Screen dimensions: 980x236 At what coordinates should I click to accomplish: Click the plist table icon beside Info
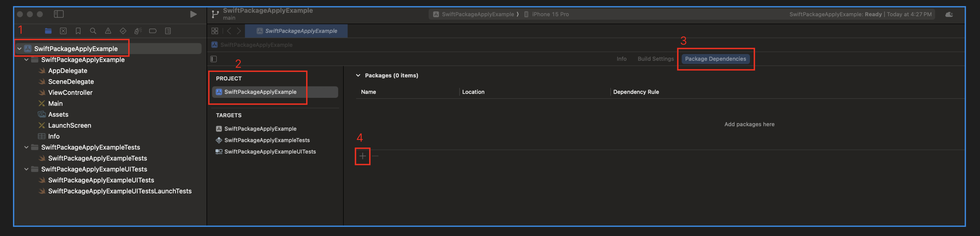click(x=42, y=136)
